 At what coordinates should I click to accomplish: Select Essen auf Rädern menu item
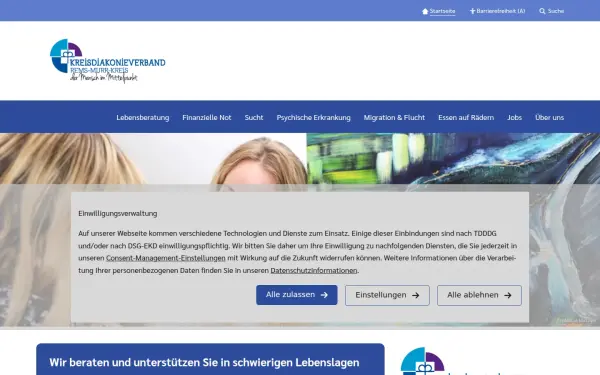466,117
